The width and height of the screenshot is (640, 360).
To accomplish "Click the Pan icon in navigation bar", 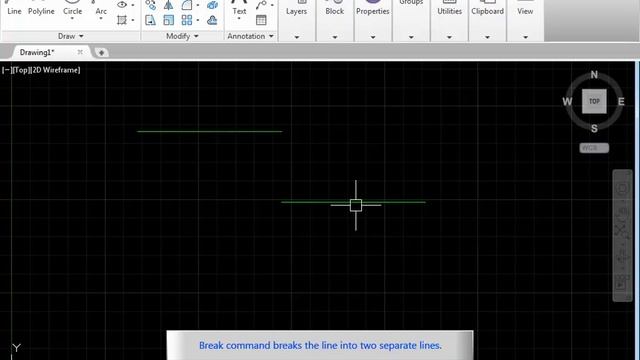I will (x=622, y=211).
